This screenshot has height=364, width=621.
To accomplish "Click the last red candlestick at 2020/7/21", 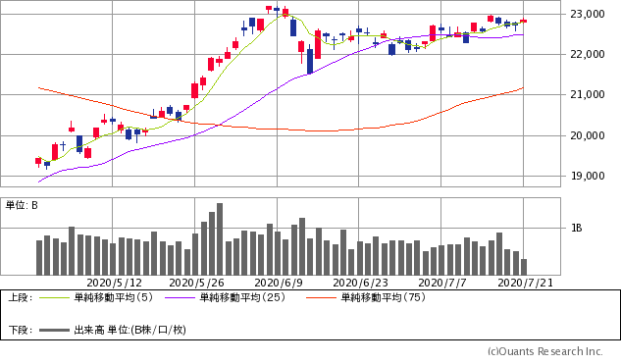I will coord(524,21).
